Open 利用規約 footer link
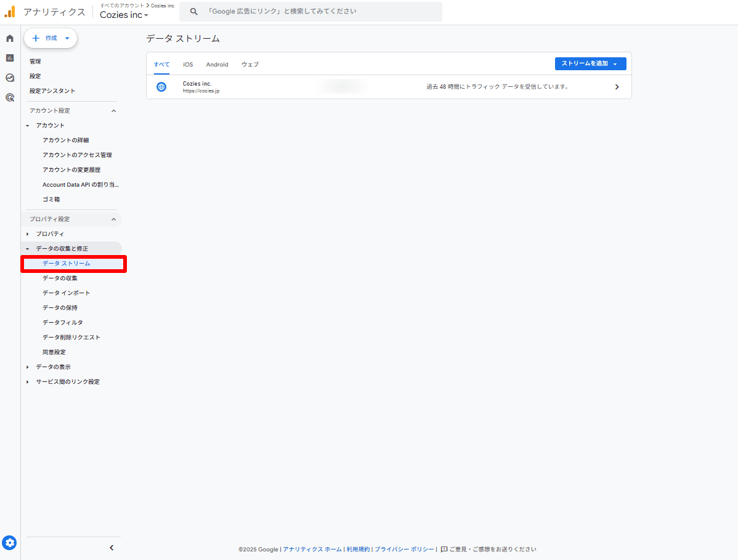 (x=358, y=549)
